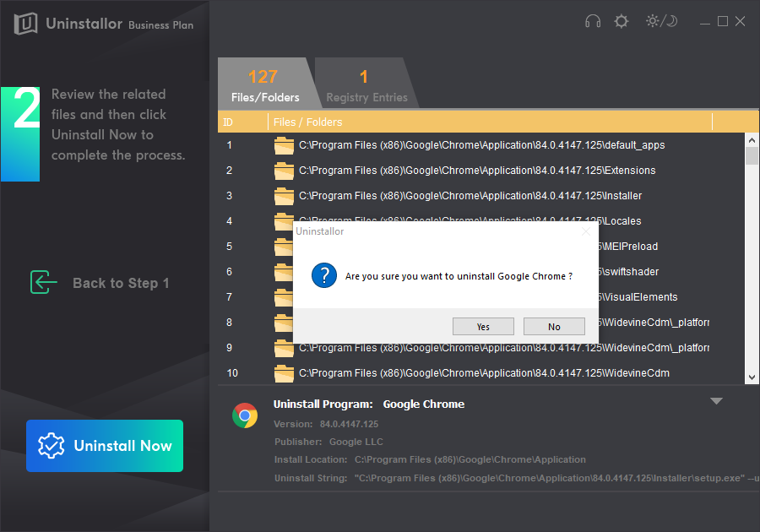
Task: Click the scrollbar down arrow
Action: click(x=752, y=377)
